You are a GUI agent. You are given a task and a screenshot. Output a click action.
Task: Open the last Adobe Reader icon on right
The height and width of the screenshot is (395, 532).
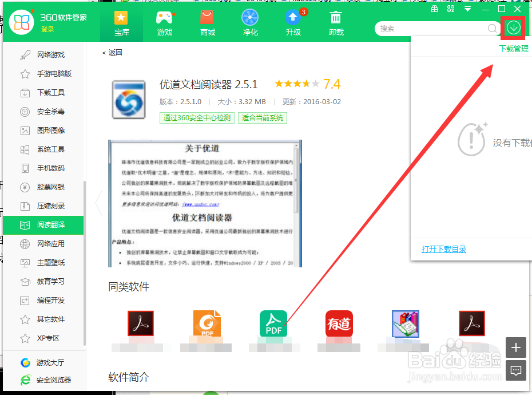point(472,323)
